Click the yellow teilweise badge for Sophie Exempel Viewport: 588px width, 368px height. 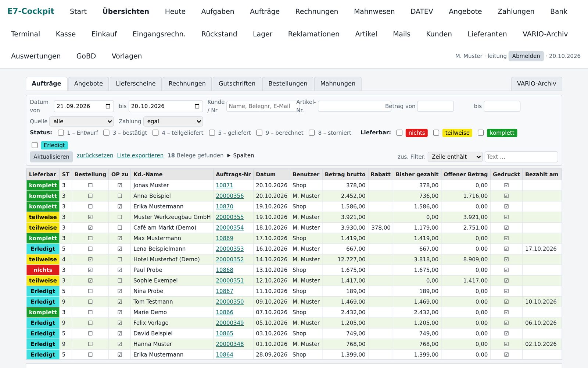pyautogui.click(x=43, y=280)
